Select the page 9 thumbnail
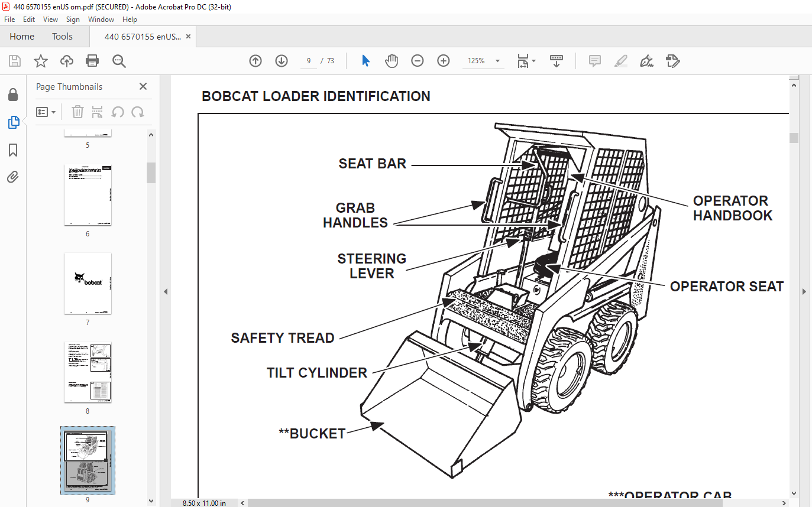 click(88, 460)
